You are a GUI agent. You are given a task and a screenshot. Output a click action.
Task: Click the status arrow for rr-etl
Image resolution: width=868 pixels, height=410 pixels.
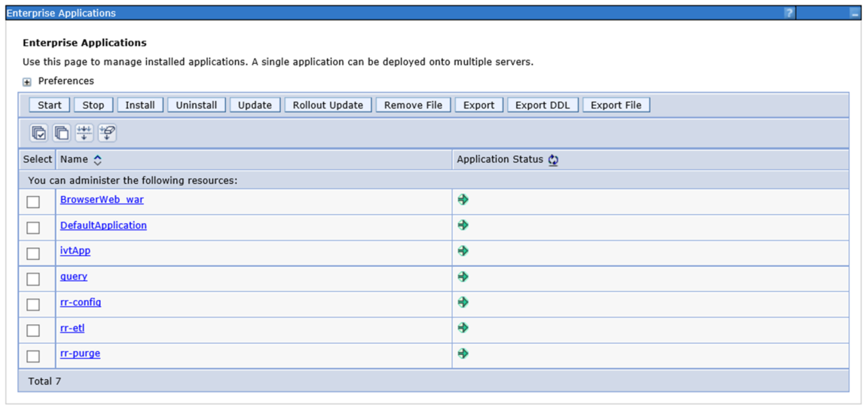pos(463,328)
